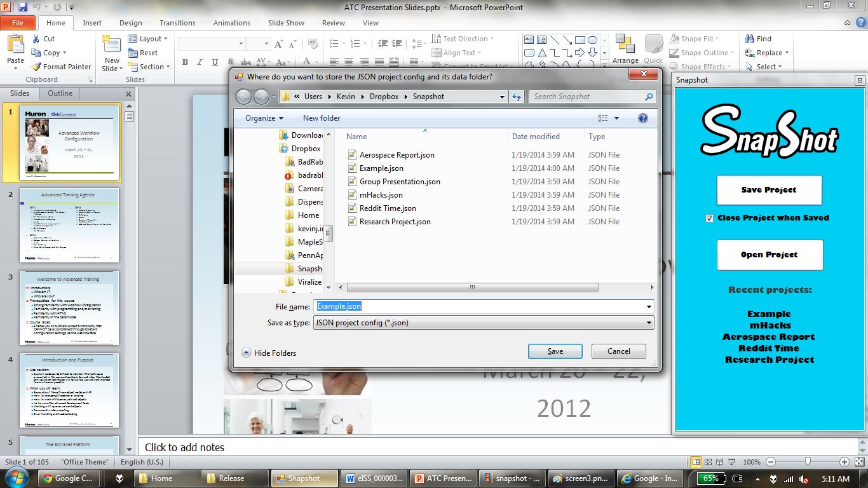Click the Find binoculars icon
868x488 pixels.
[749, 39]
